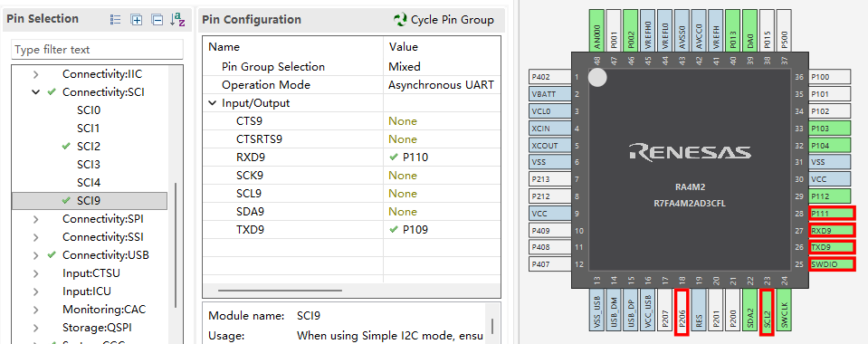868x344 pixels.
Task: Click the alphabetical sort icon
Action: [x=177, y=20]
